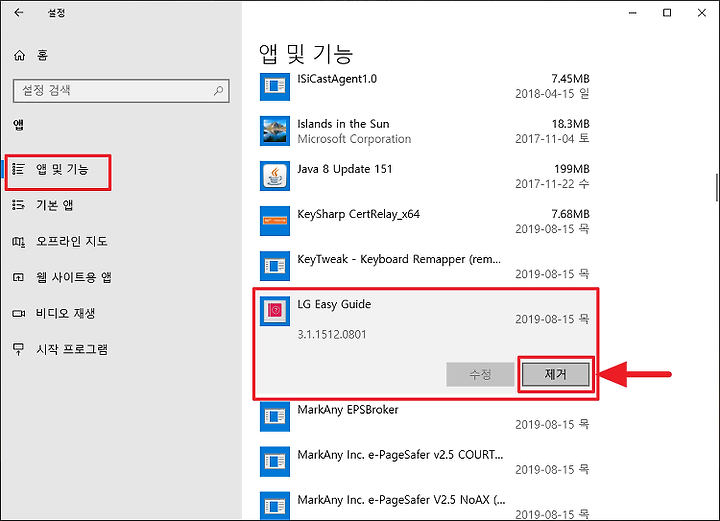This screenshot has height=521, width=720.
Task: Click the 199MB size value
Action: (571, 169)
